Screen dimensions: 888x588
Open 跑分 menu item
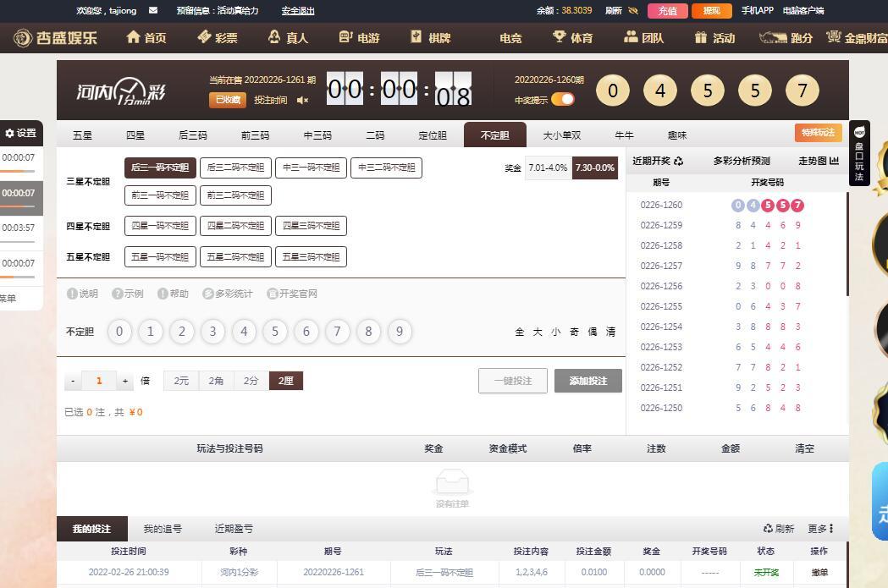pos(786,37)
